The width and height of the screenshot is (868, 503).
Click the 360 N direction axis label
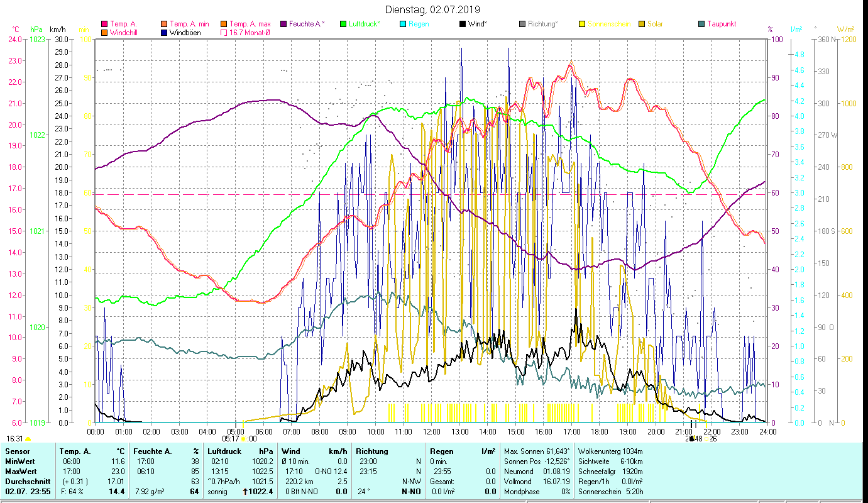[x=826, y=40]
